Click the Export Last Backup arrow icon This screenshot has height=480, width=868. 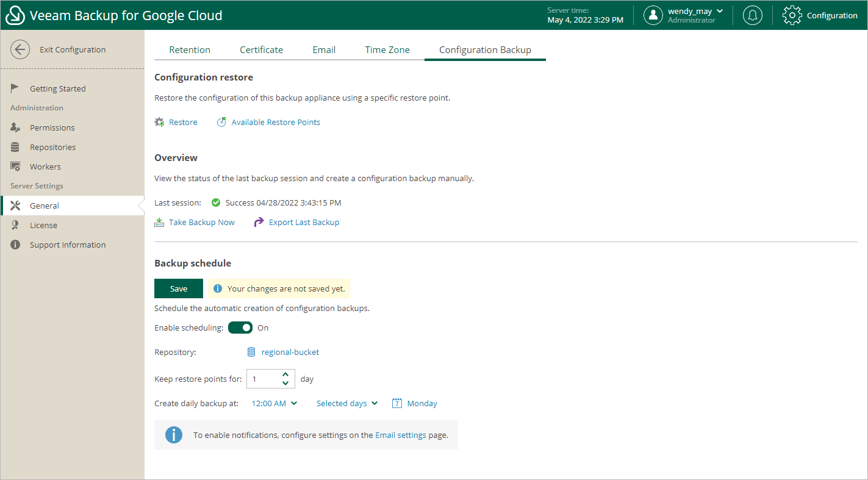point(259,222)
